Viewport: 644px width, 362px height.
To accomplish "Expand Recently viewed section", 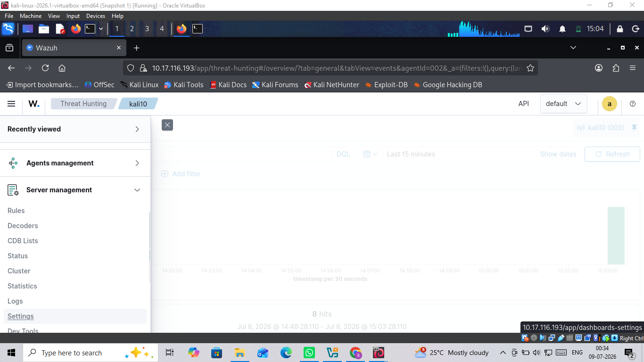I will (x=75, y=129).
